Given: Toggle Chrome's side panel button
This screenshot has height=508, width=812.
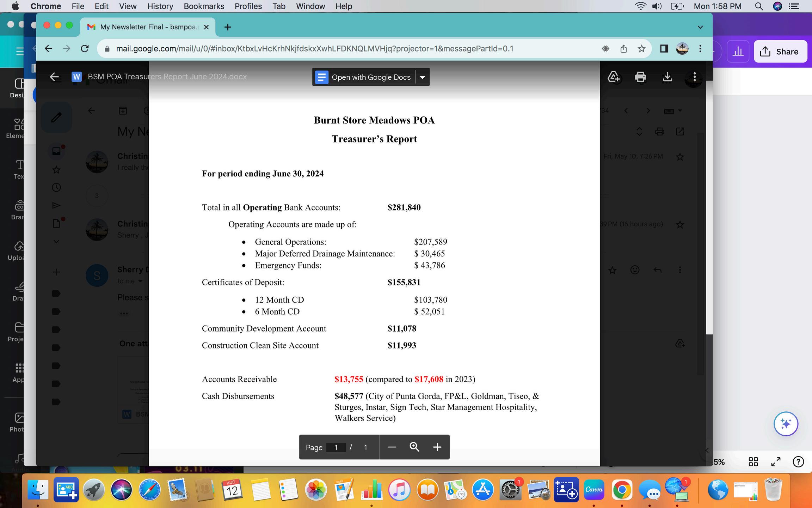Looking at the screenshot, I should (x=664, y=49).
